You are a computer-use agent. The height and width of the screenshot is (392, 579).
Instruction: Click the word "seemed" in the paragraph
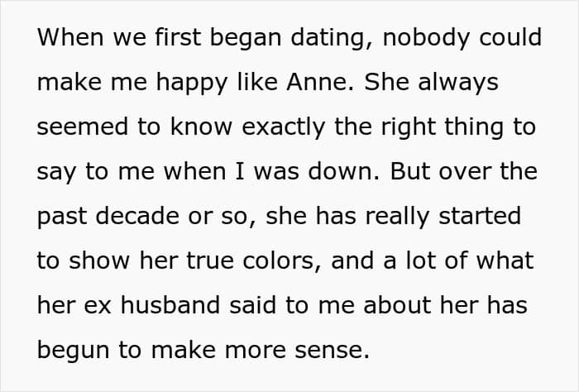(x=84, y=127)
